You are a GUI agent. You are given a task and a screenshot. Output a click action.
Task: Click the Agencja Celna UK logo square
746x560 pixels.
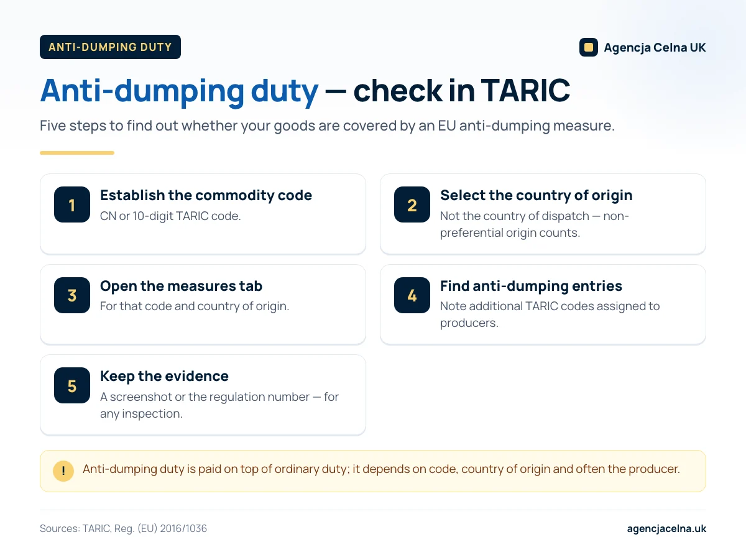tap(588, 47)
